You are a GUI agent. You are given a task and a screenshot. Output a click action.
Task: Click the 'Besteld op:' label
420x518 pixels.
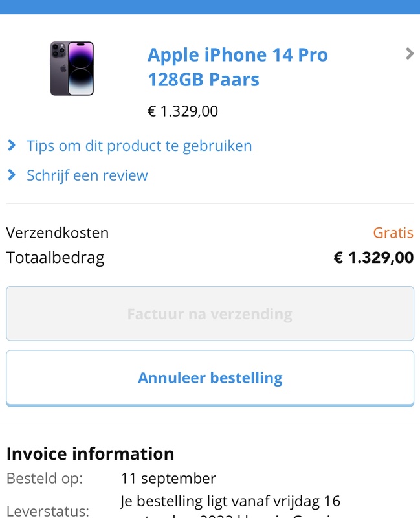(45, 479)
